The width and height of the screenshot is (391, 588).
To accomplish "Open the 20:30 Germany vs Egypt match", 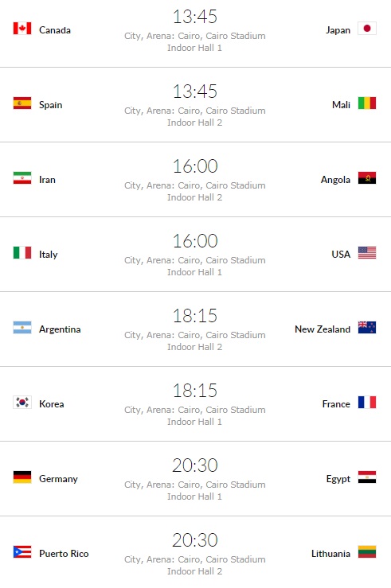I will click(x=195, y=478).
